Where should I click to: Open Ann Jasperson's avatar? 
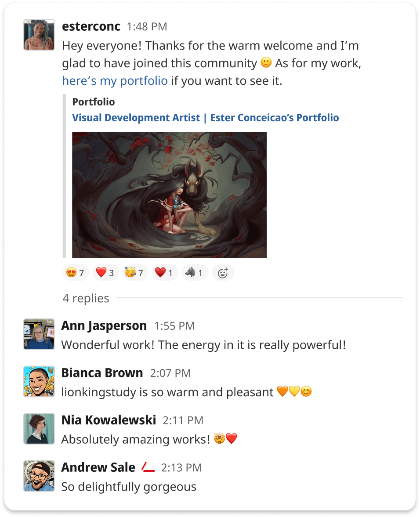click(x=39, y=334)
